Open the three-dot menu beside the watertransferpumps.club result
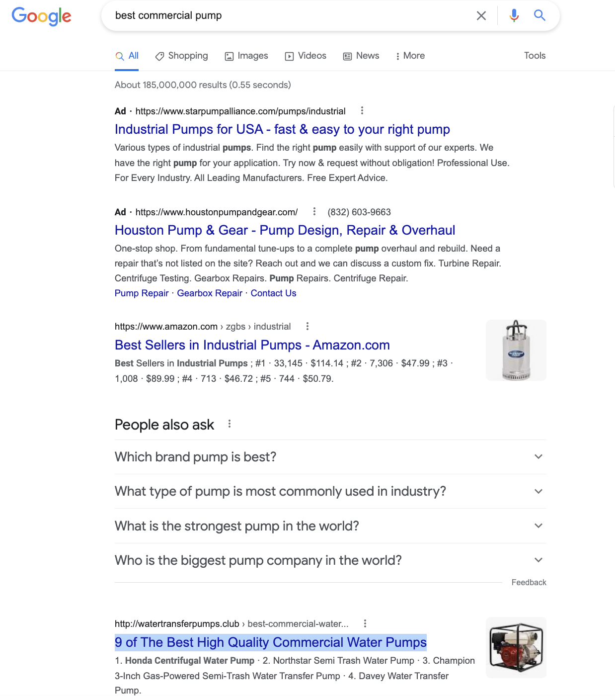Screen dimensions: 615x700 (x=365, y=623)
